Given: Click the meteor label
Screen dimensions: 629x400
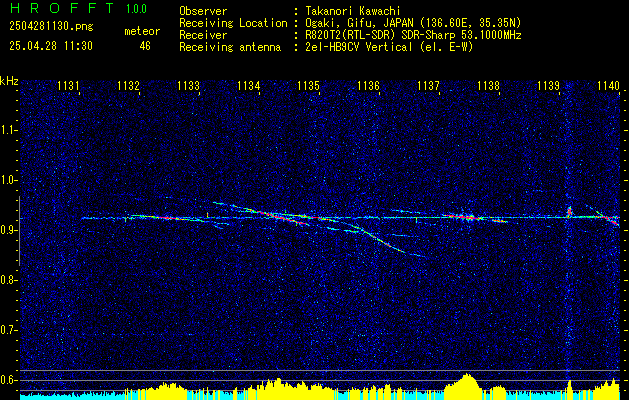Looking at the screenshot, I should [x=142, y=31].
